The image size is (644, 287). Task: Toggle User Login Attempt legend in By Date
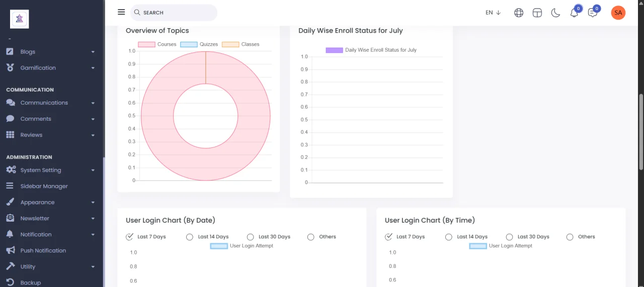click(x=219, y=246)
